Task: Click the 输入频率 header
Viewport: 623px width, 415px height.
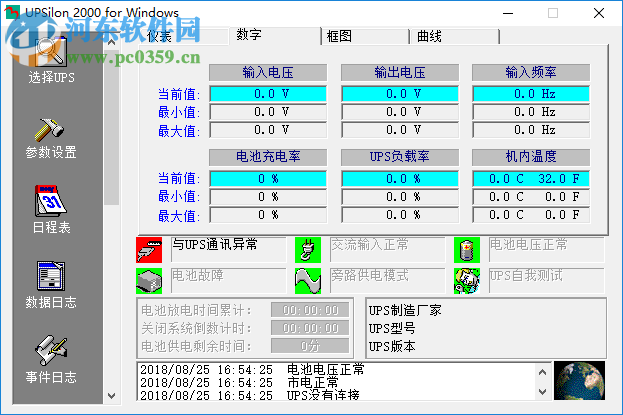Action: [531, 73]
